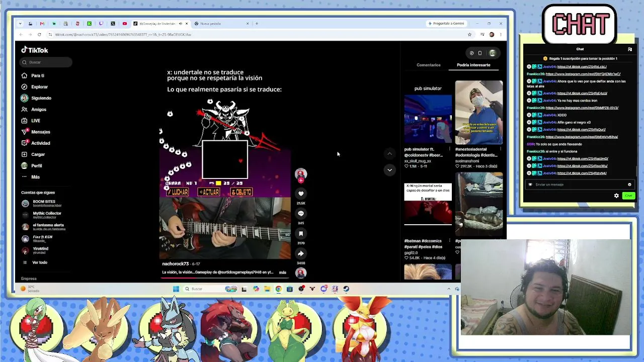Bookmark the video to favorites
This screenshot has width=644, height=362.
pos(301,233)
